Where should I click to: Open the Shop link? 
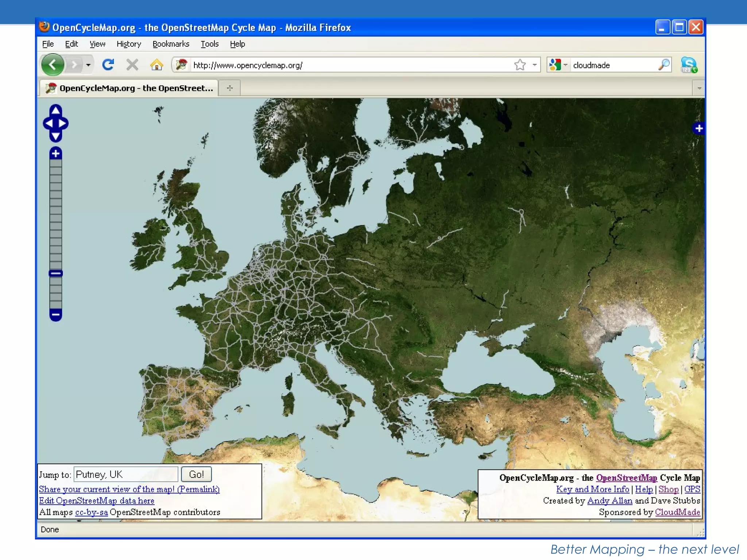coord(669,489)
